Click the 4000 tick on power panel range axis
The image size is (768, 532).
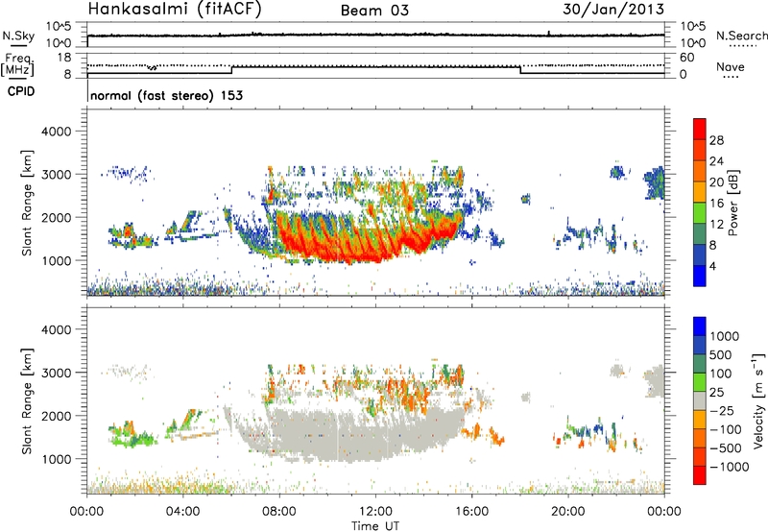point(57,132)
